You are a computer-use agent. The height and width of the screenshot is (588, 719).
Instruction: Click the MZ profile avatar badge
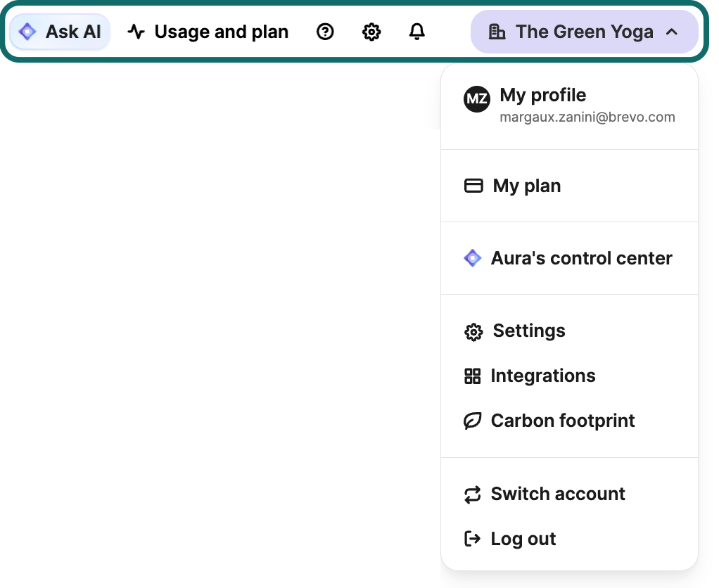[477, 99]
